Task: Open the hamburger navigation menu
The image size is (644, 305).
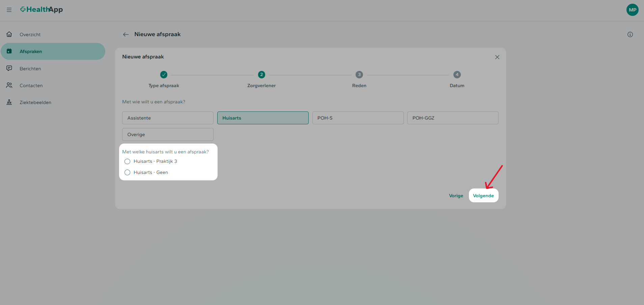Action: [x=9, y=10]
